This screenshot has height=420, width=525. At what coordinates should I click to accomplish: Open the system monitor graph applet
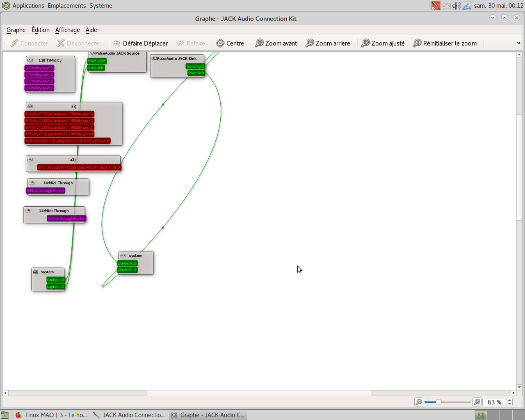pyautogui.click(x=446, y=6)
